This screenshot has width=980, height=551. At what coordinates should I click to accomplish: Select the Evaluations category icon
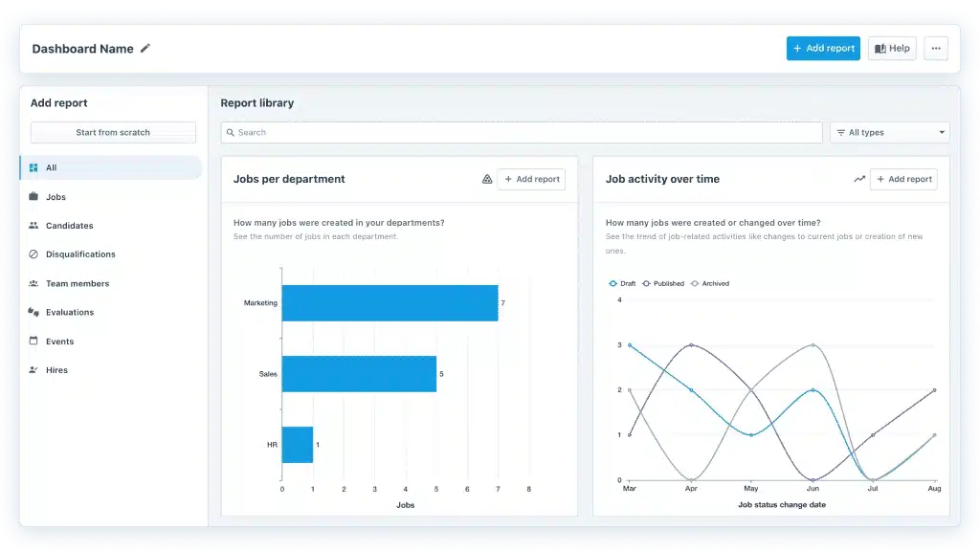click(33, 312)
